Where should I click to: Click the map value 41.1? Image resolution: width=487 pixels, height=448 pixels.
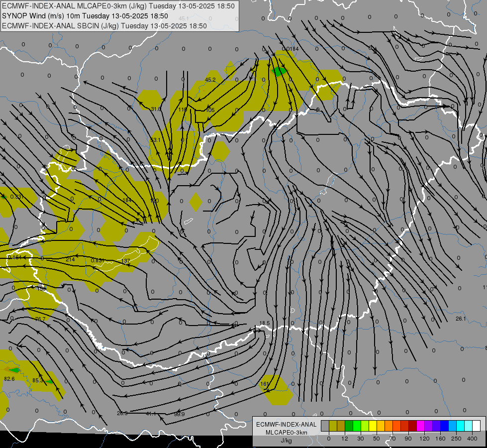coord(151,414)
